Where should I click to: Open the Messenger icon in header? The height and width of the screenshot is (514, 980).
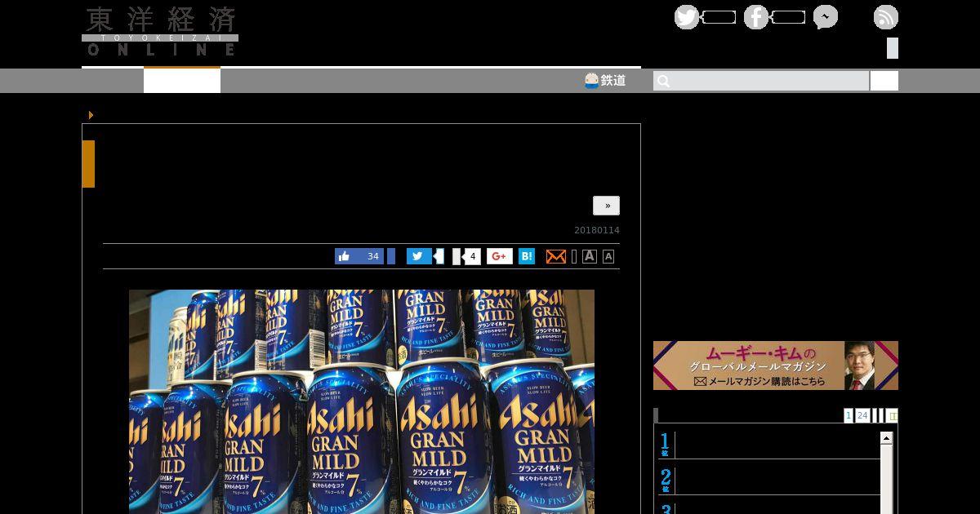[826, 17]
